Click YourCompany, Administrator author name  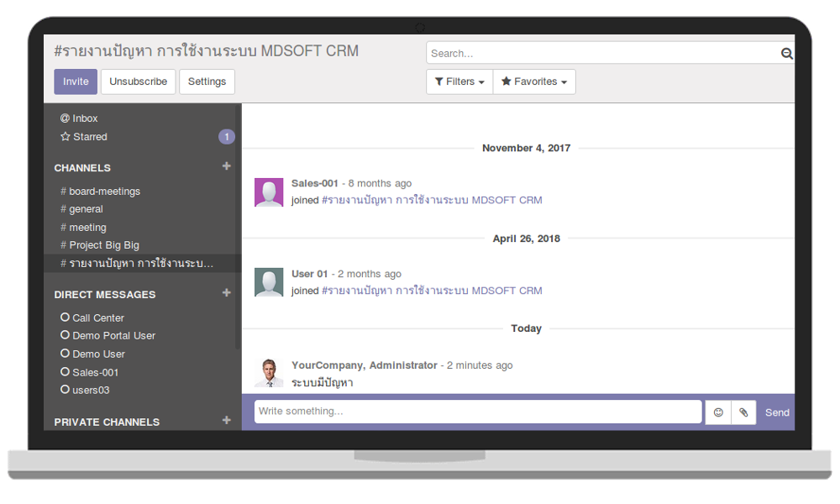(365, 365)
